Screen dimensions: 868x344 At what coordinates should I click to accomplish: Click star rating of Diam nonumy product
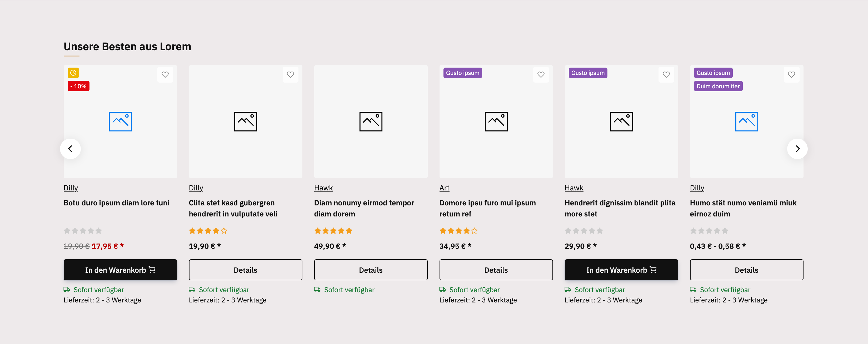333,231
